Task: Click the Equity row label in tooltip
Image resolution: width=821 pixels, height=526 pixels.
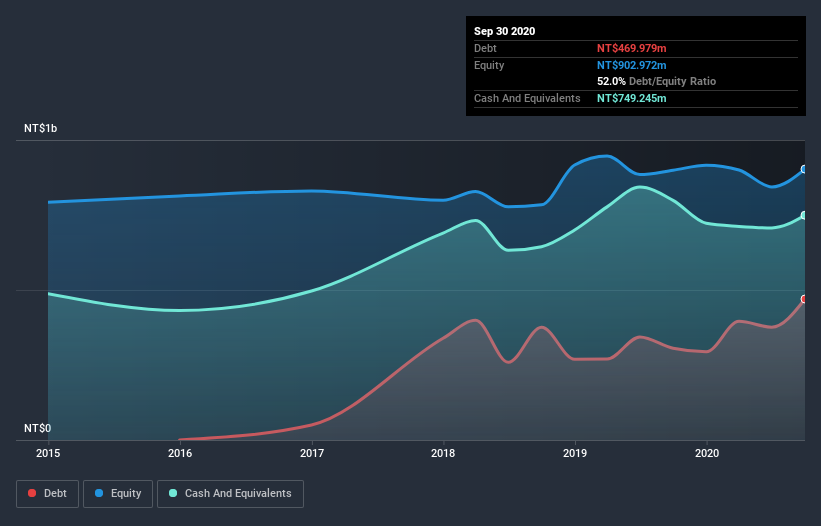Action: [489, 65]
